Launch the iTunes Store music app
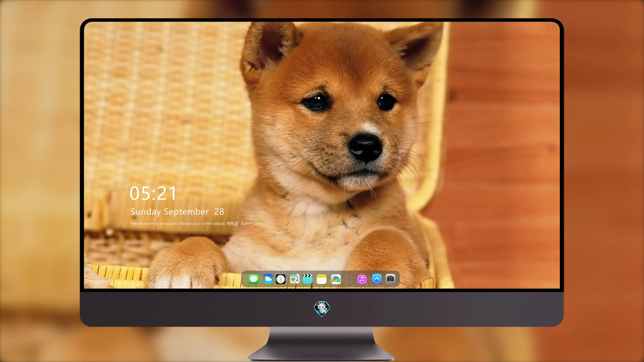The image size is (644, 362). pos(362,279)
